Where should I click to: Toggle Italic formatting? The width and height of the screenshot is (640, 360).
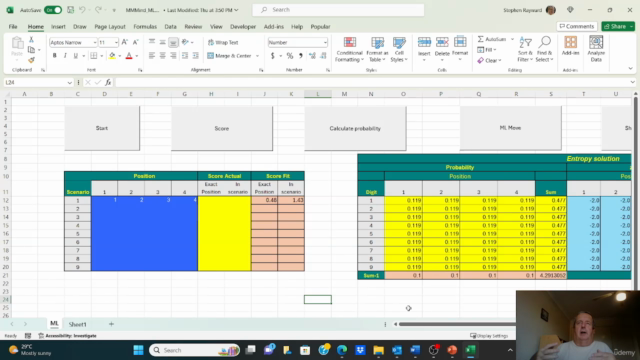(65, 56)
